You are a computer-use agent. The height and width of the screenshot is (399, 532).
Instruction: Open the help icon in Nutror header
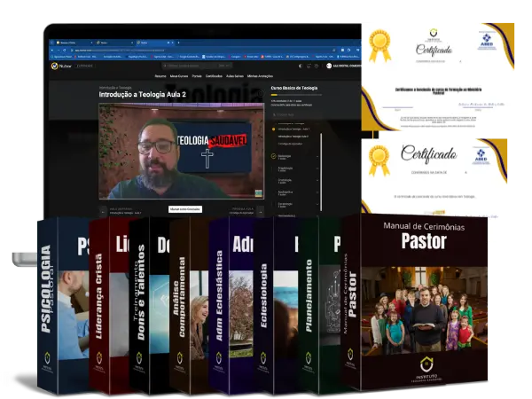(317, 66)
